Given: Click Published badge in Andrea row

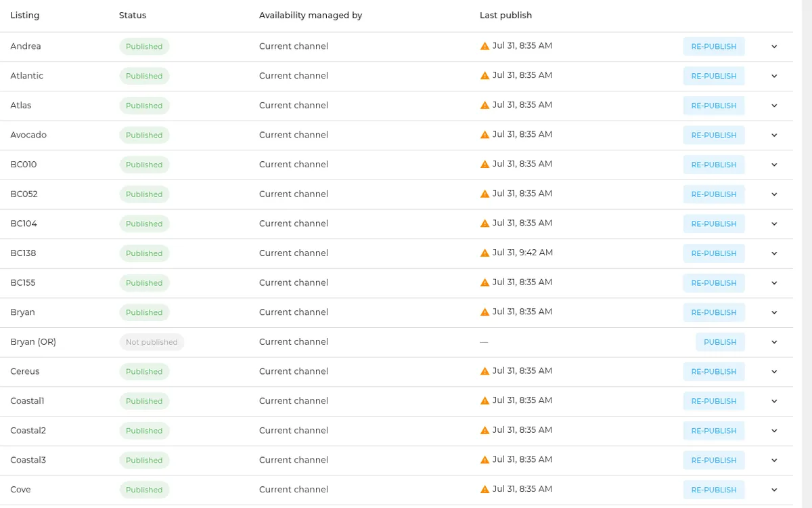Looking at the screenshot, I should coord(144,47).
